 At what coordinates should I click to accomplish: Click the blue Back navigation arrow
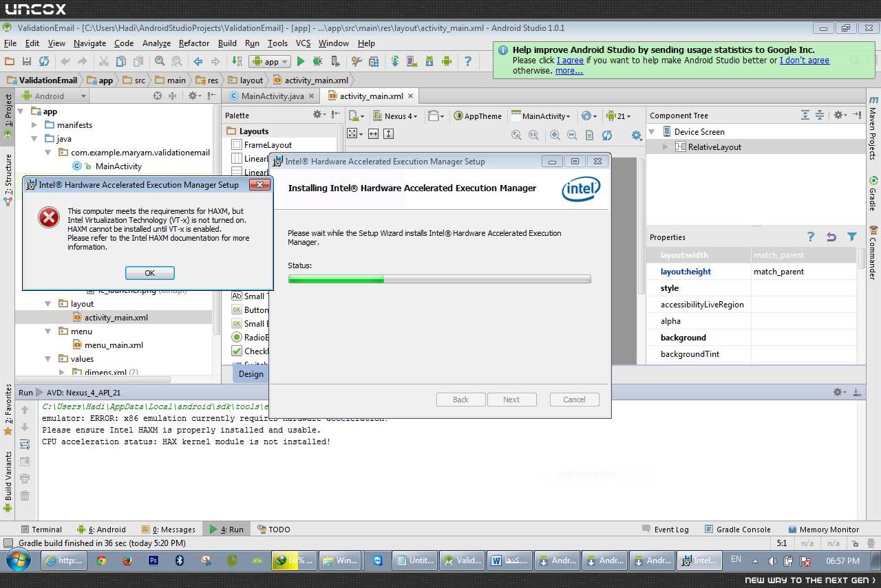coord(198,61)
